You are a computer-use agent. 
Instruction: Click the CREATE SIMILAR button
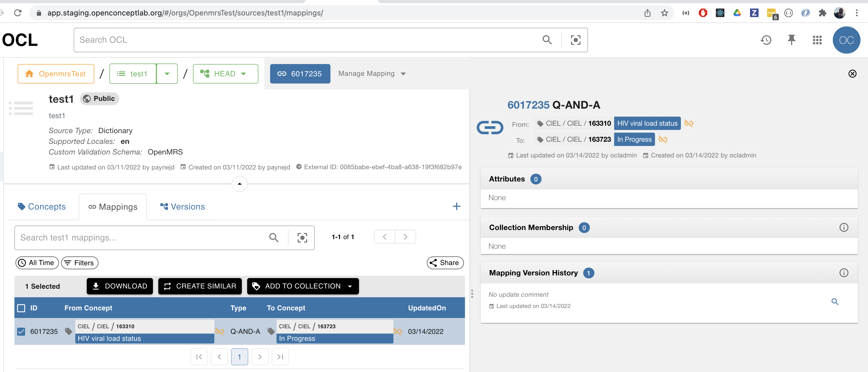coord(200,286)
